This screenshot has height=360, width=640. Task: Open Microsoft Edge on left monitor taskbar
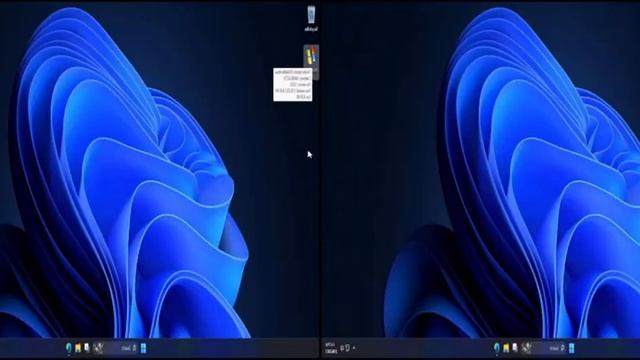tap(69, 348)
